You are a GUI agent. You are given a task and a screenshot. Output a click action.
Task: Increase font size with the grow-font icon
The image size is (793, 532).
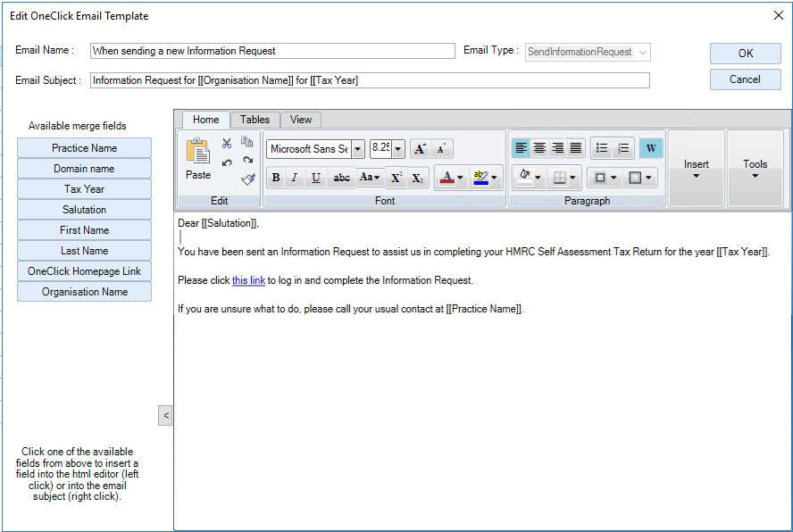[x=420, y=149]
